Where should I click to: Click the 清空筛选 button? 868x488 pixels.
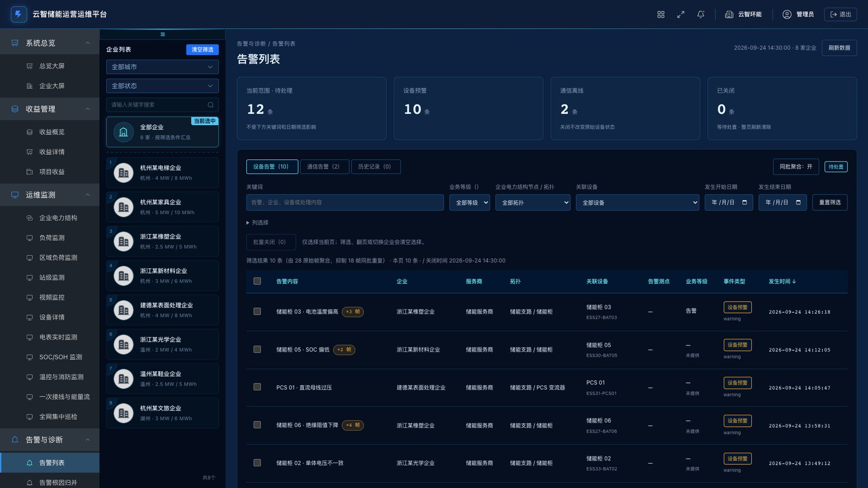202,49
